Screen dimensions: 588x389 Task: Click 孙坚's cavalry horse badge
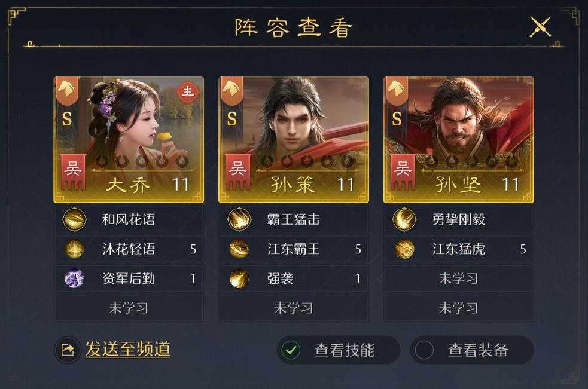[x=397, y=91]
